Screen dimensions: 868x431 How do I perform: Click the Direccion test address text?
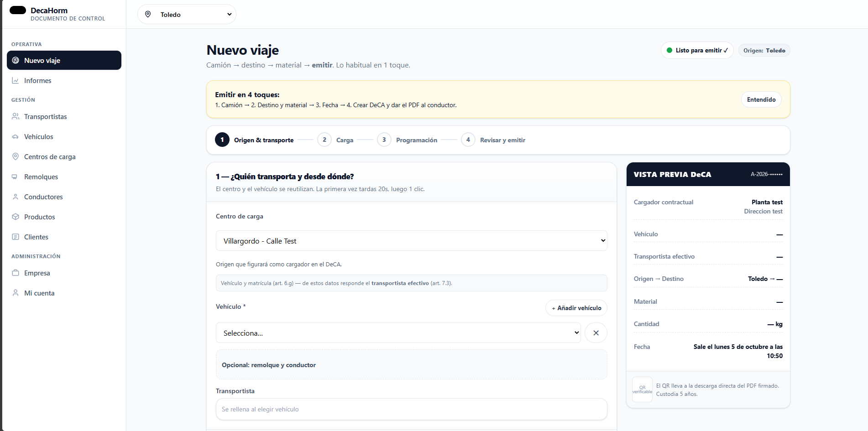[763, 211]
